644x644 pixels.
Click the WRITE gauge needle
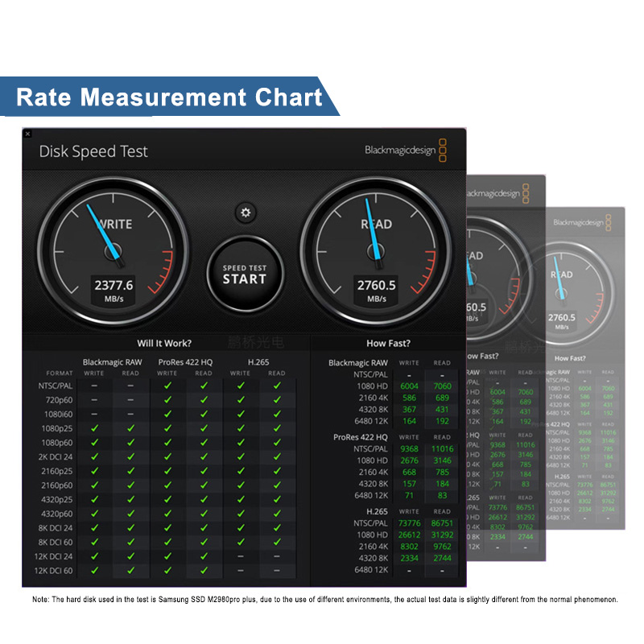click(105, 235)
